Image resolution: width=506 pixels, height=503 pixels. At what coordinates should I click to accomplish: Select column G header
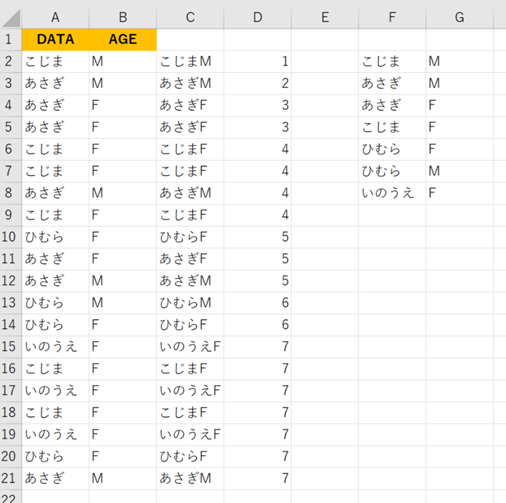pos(460,17)
